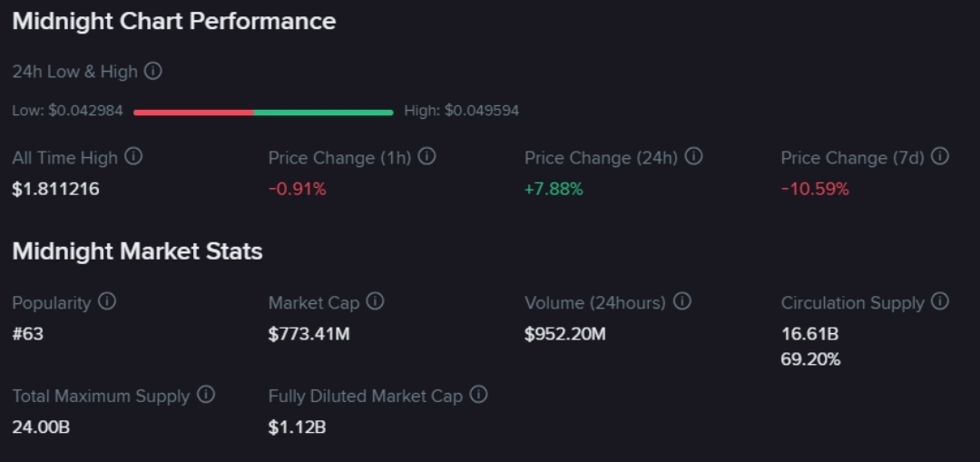Click info icon next to Volume (24hours)

681,301
